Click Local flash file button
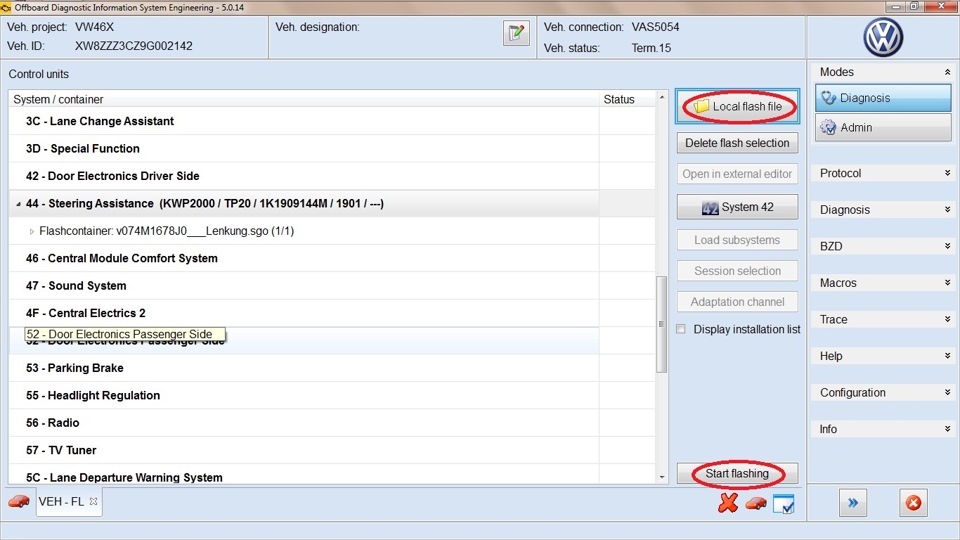Image resolution: width=960 pixels, height=540 pixels. tap(737, 107)
